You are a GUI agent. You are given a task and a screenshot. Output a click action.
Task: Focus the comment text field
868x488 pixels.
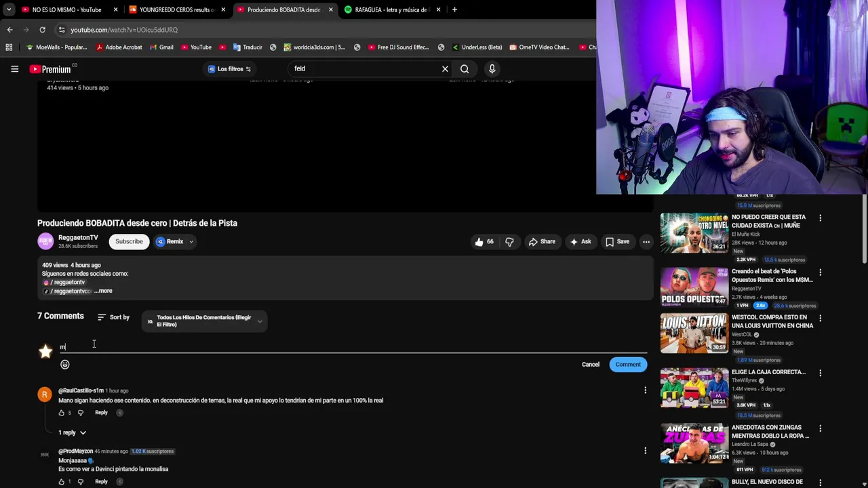click(353, 347)
